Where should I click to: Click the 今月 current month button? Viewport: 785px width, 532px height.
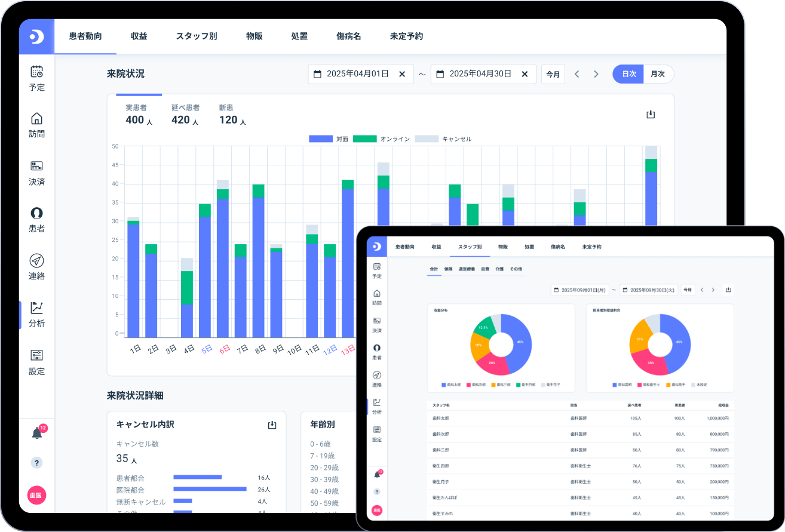(553, 74)
